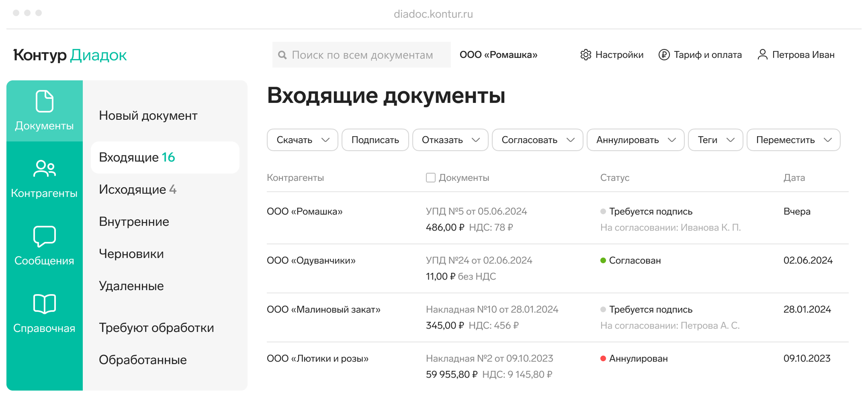The width and height of the screenshot is (868, 397).
Task: Focus the document search field
Action: pyautogui.click(x=362, y=55)
